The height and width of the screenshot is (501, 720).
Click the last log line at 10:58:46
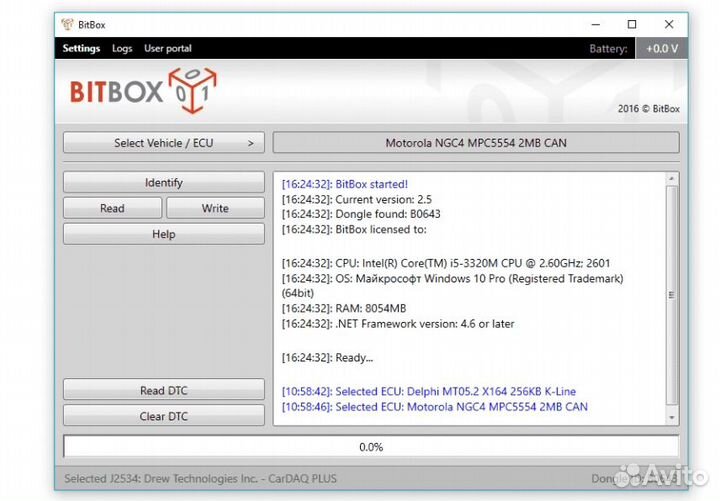click(x=434, y=407)
